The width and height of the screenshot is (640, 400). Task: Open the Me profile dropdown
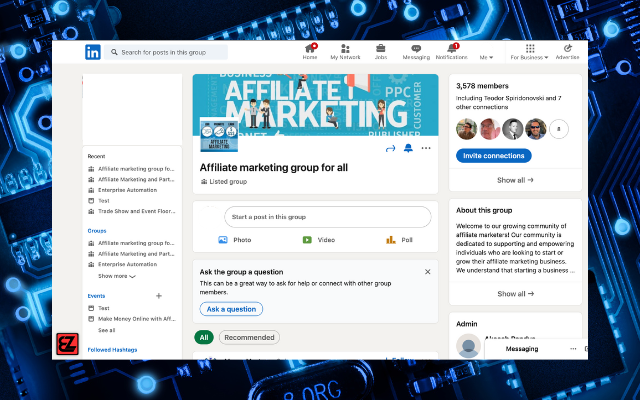pos(486,57)
